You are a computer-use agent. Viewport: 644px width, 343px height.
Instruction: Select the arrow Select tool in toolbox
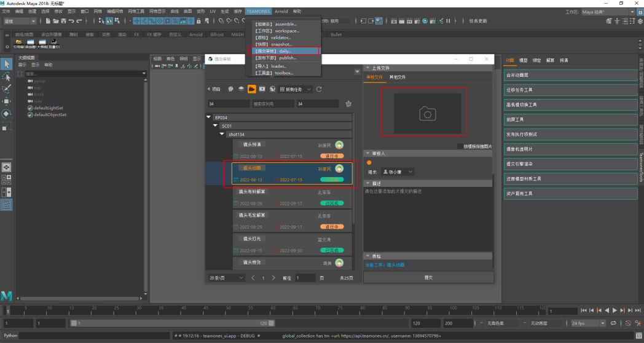(x=7, y=64)
